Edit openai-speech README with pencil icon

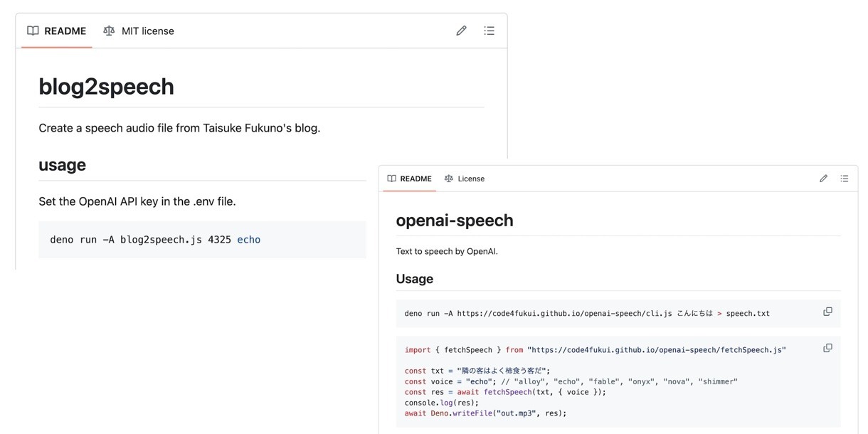tap(823, 179)
